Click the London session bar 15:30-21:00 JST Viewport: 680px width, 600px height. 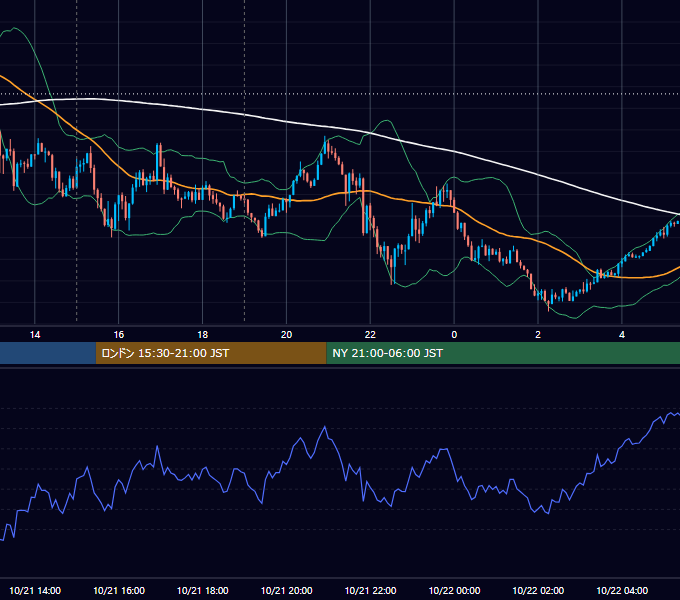point(211,353)
